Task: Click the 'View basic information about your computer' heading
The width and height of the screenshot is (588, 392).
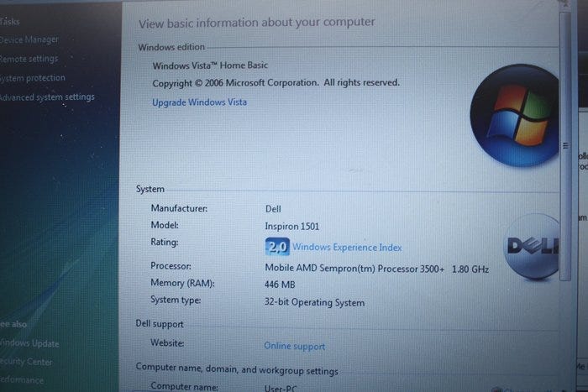Action: click(257, 23)
